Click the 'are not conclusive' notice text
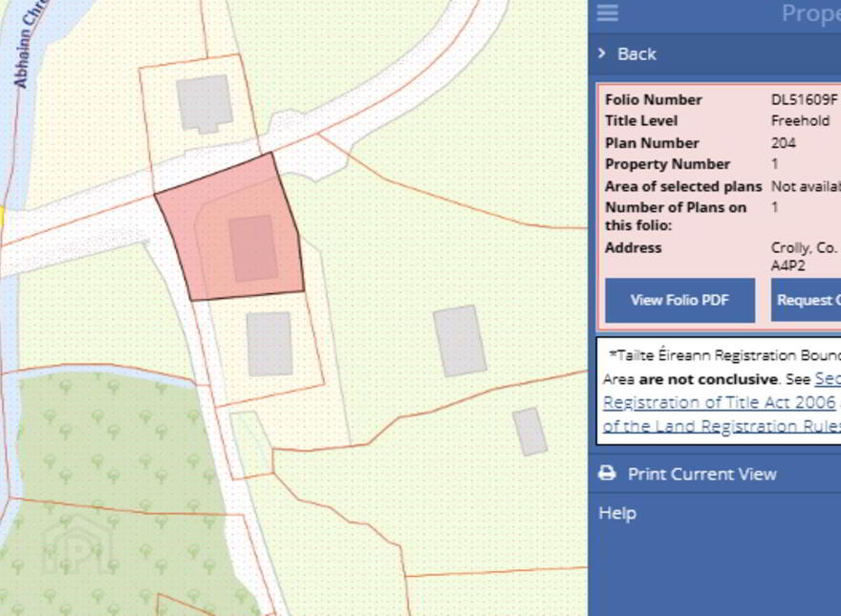This screenshot has width=841, height=616. 708,379
